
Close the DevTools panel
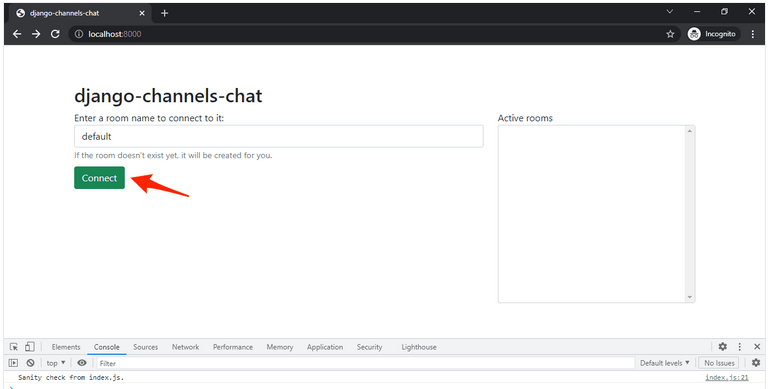(757, 347)
